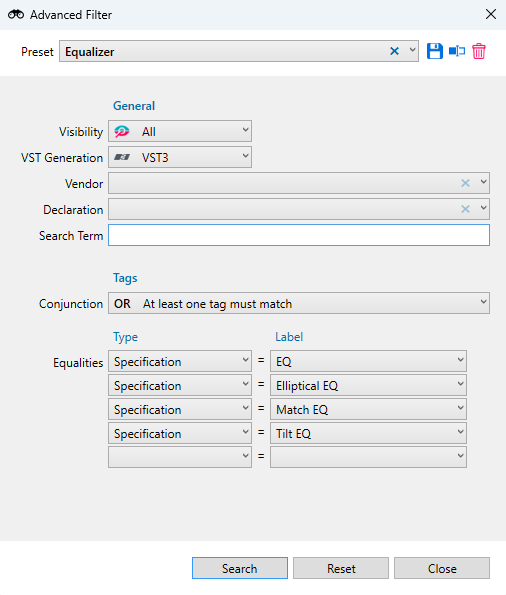This screenshot has height=595, width=506.
Task: Expand the Declaration dropdown list
Action: [483, 208]
